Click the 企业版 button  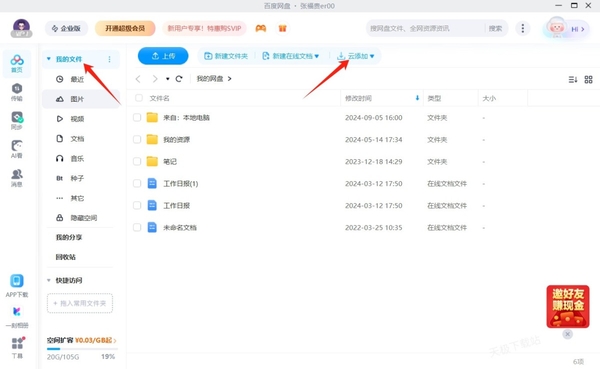[66, 28]
